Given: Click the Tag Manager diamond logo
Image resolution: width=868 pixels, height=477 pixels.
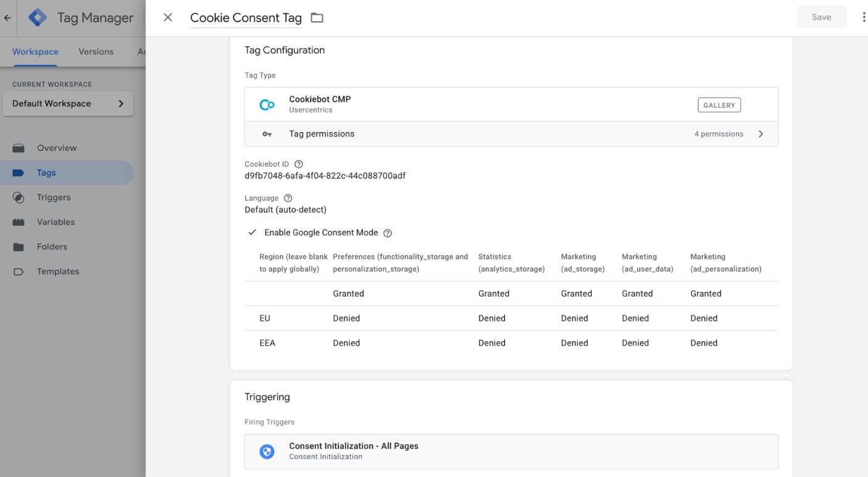Looking at the screenshot, I should pos(38,18).
